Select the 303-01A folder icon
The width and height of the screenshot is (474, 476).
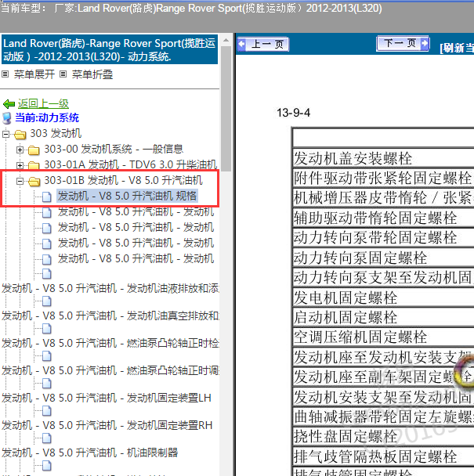tap(34, 165)
